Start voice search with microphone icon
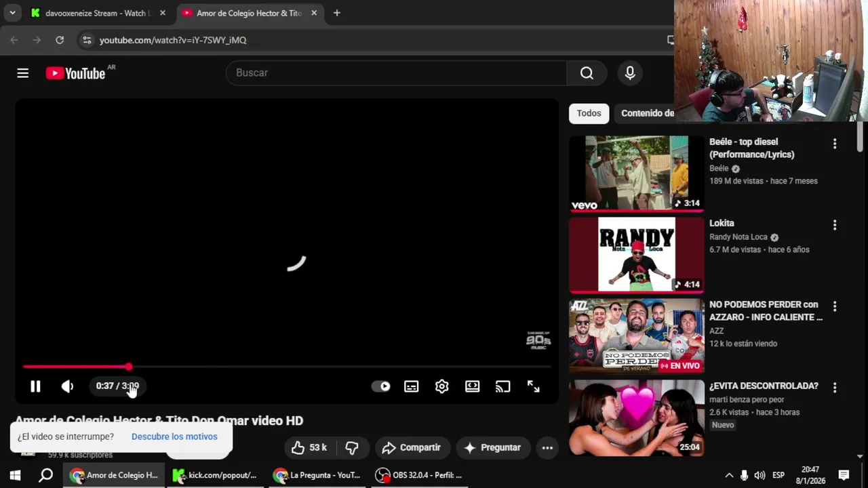 pos(630,73)
